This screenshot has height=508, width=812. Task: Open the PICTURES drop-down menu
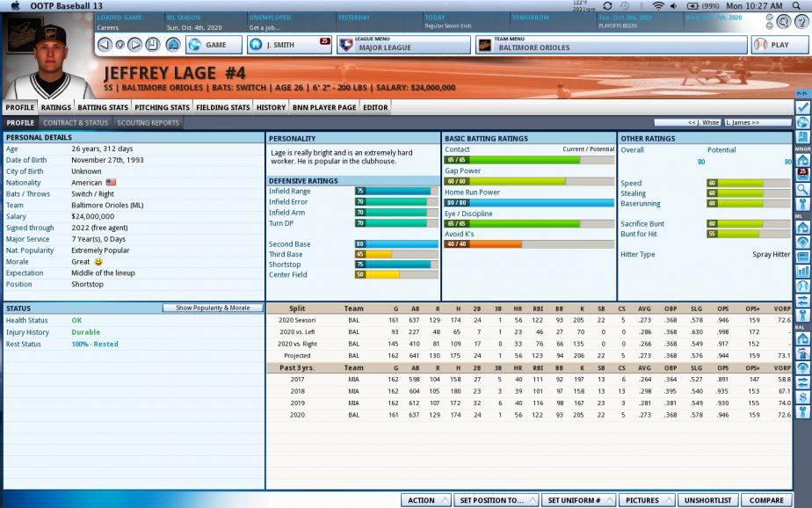647,500
